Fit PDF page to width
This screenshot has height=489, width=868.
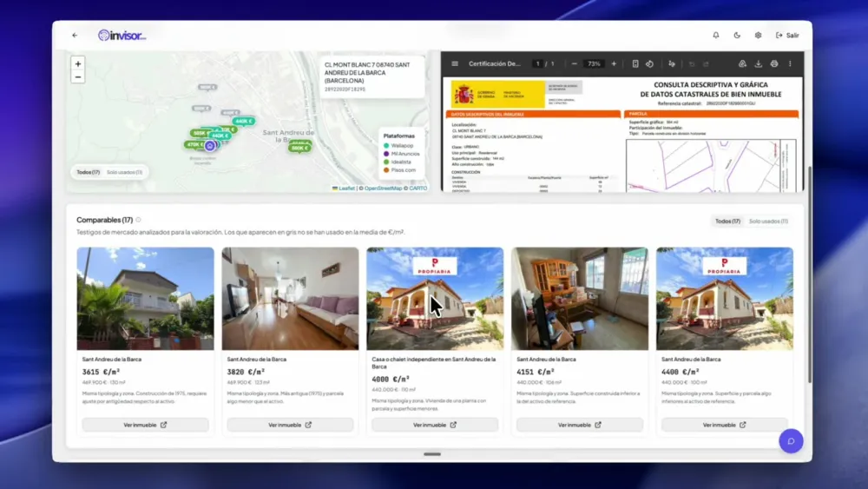pyautogui.click(x=635, y=63)
